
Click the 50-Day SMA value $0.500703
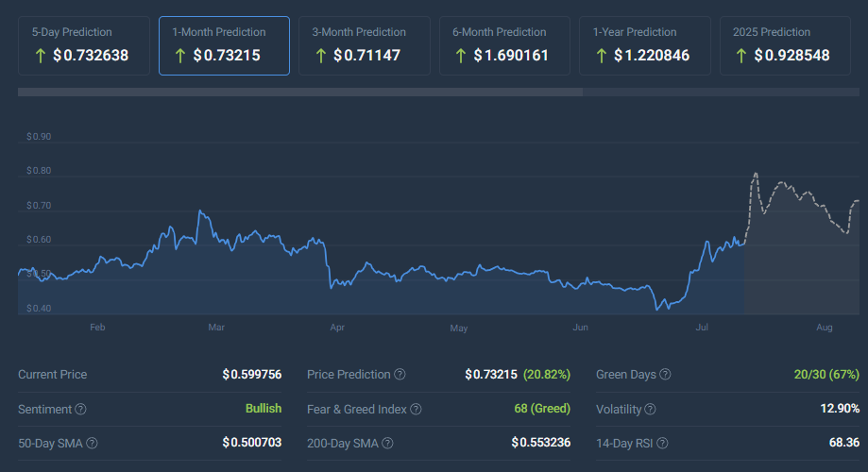pos(252,443)
